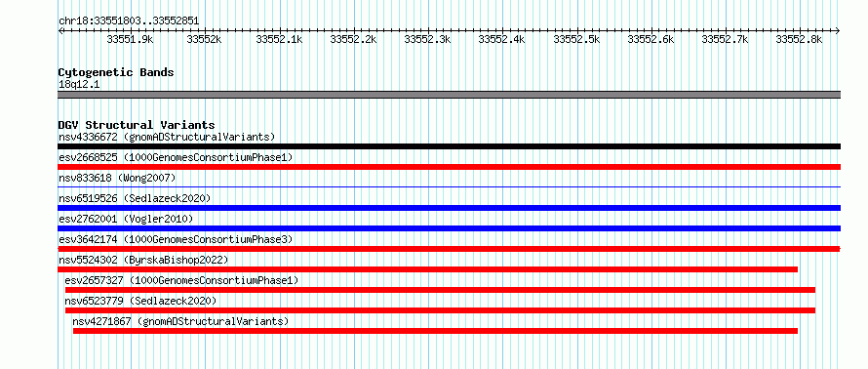Click the nsv4336672 gnomADStructuralVariants label
Image resolution: width=868 pixels, height=369 pixels.
(167, 137)
